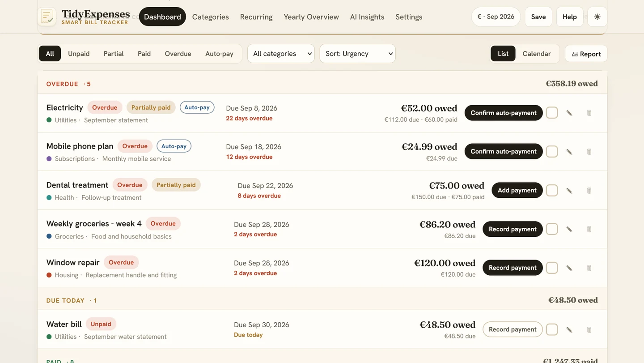Open Yearly Overview
Image resolution: width=644 pixels, height=363 pixels.
311,17
